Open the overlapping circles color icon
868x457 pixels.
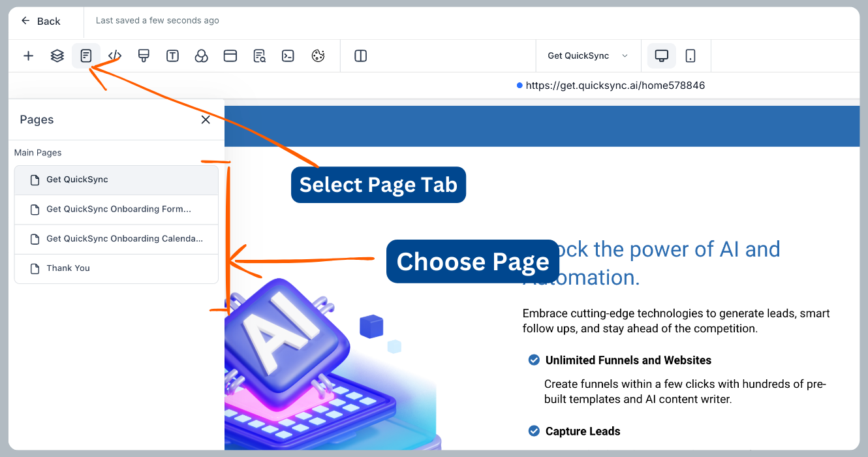pos(201,56)
